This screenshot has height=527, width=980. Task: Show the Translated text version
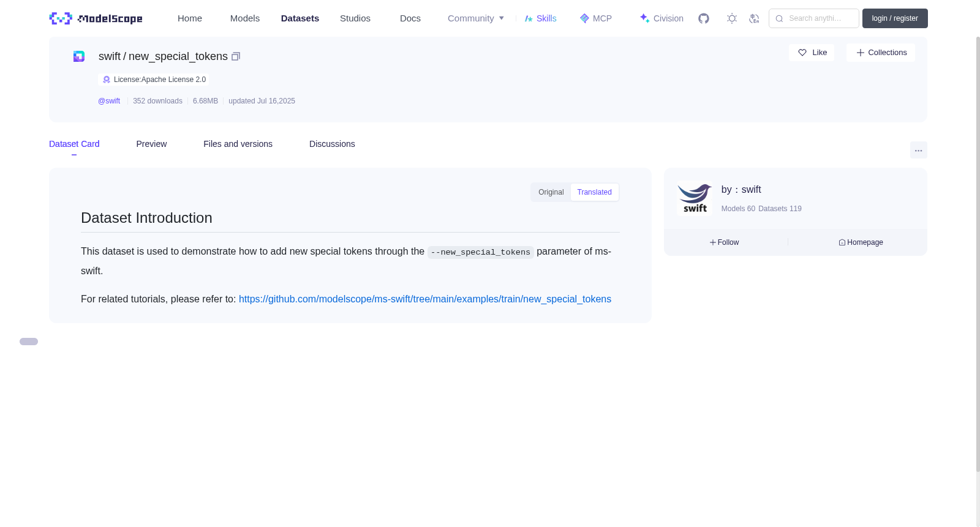[594, 192]
